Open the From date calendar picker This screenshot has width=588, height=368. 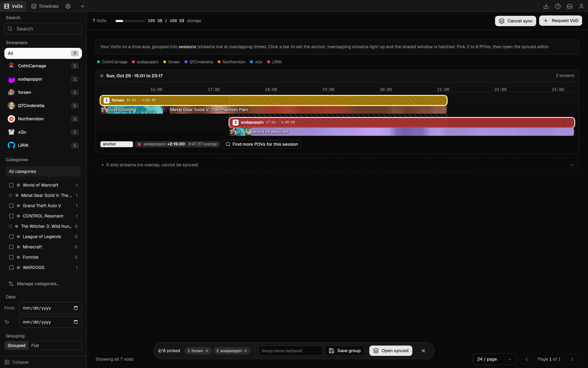tap(76, 308)
